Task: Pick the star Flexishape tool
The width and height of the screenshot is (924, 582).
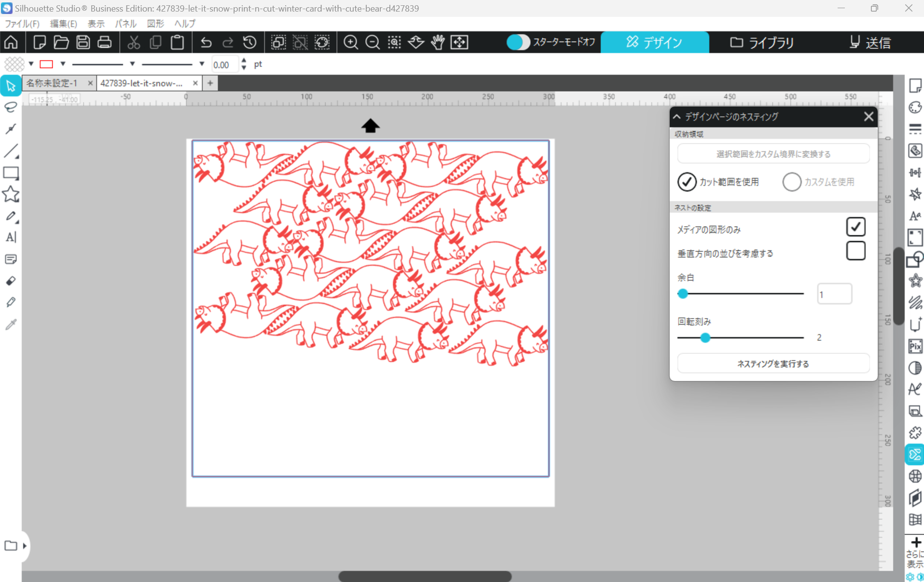Action: [x=11, y=194]
